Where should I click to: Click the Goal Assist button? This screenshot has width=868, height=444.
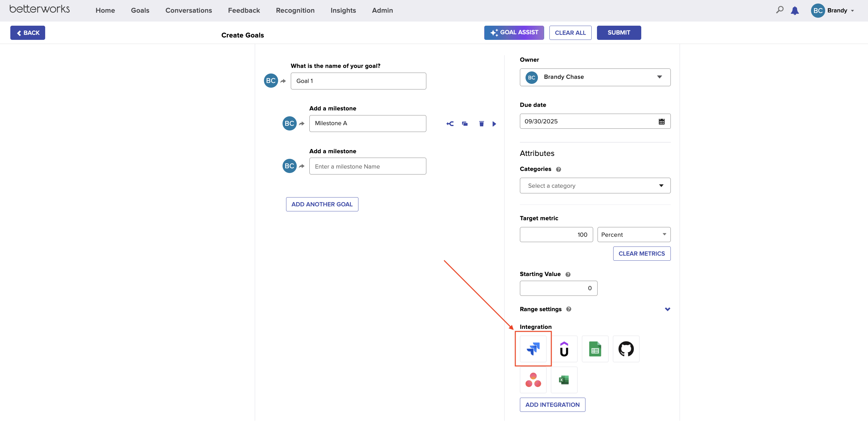tap(513, 33)
